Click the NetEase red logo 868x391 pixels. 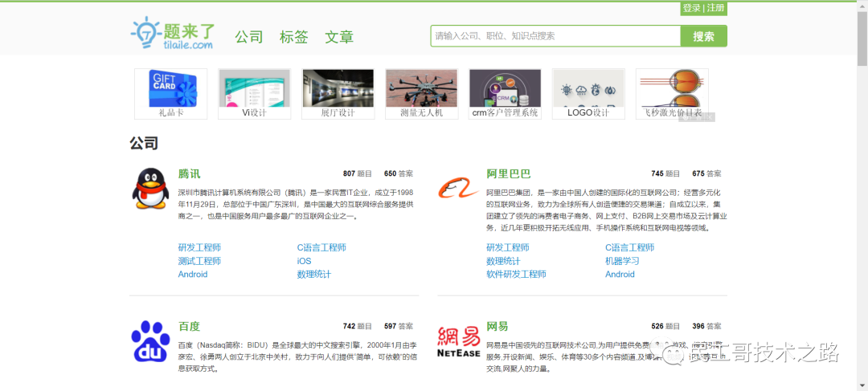pos(458,343)
